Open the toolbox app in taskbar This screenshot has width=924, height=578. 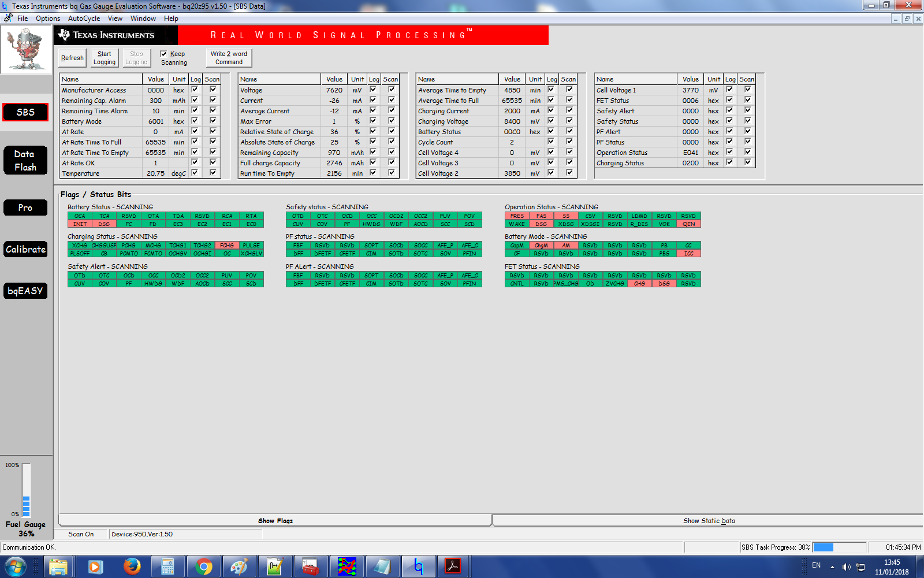(x=311, y=567)
